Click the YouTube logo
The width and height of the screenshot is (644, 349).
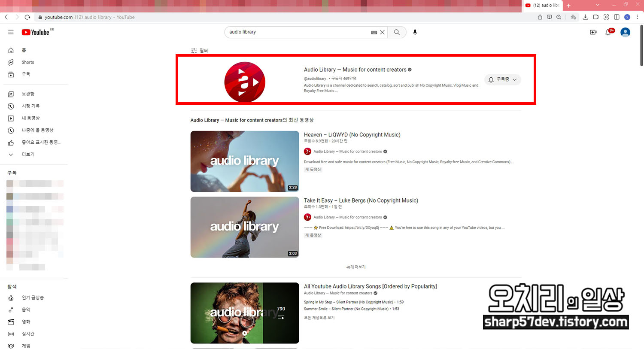[x=36, y=32]
